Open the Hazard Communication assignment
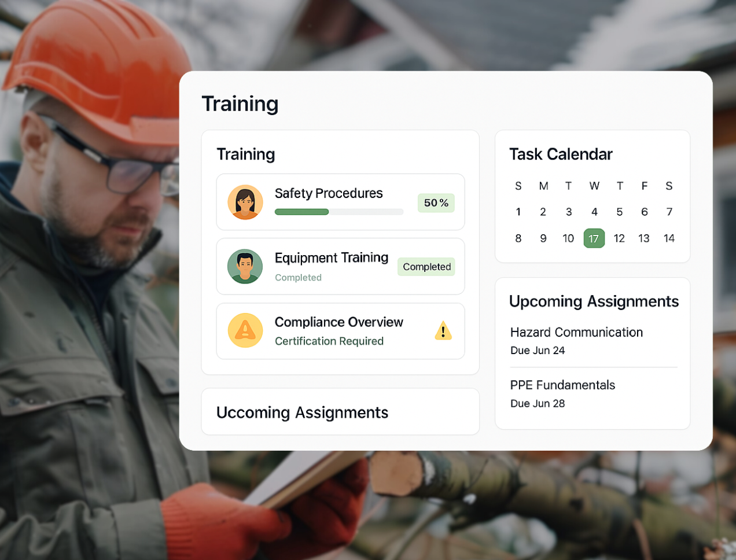Screen dimensions: 736x560 577,332
